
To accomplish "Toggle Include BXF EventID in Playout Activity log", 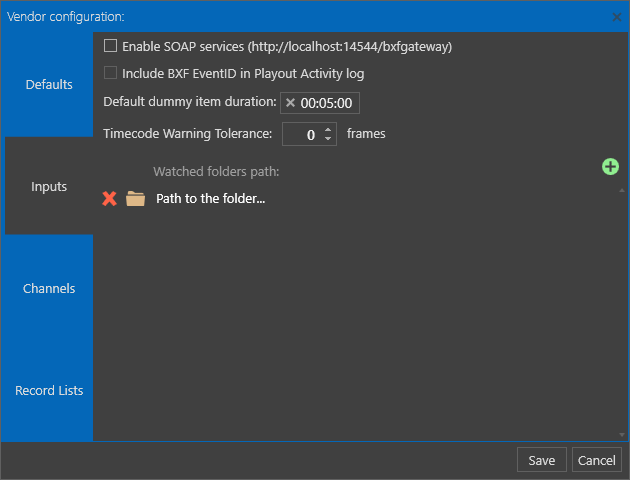I will [110, 73].
